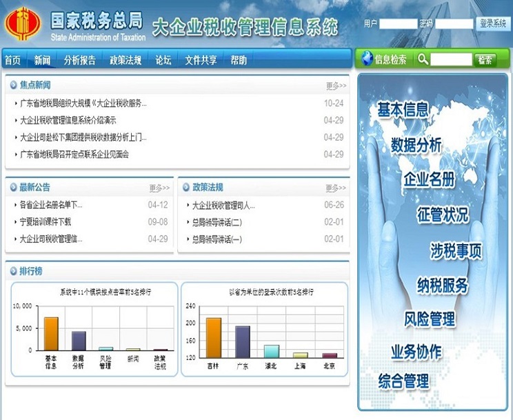Click the 焦点新闻 section header icon
Viewport: 513px width, 420px height.
(14, 86)
